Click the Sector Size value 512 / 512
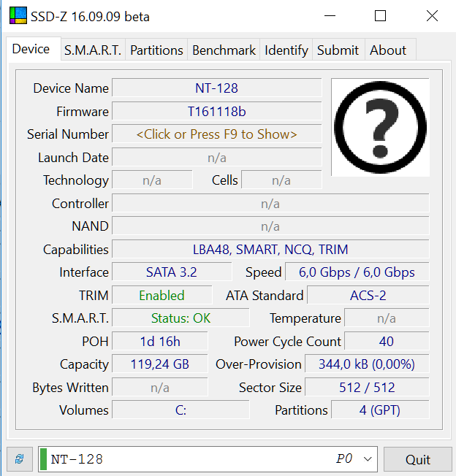 pyautogui.click(x=367, y=387)
